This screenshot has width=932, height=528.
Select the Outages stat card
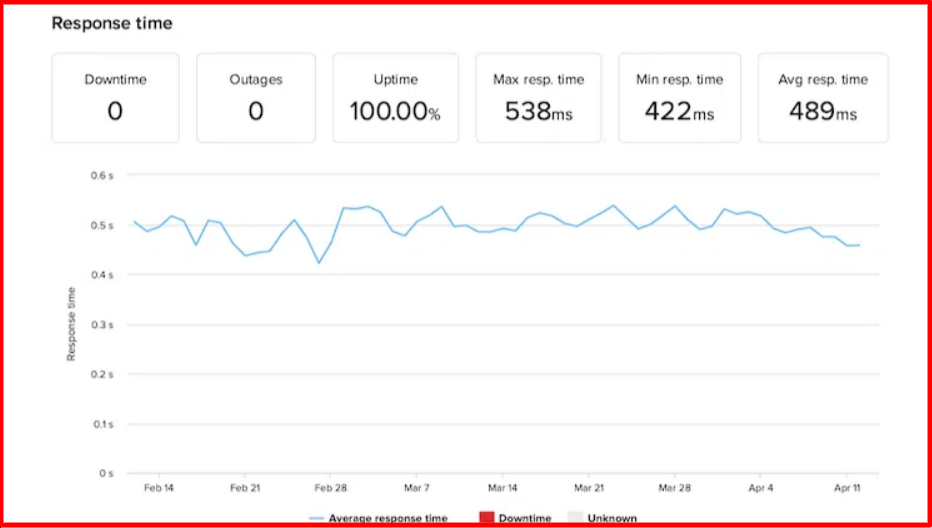pos(256,98)
